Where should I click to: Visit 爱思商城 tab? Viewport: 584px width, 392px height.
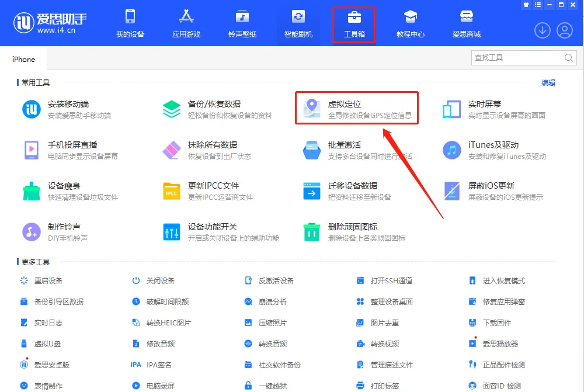click(x=466, y=23)
